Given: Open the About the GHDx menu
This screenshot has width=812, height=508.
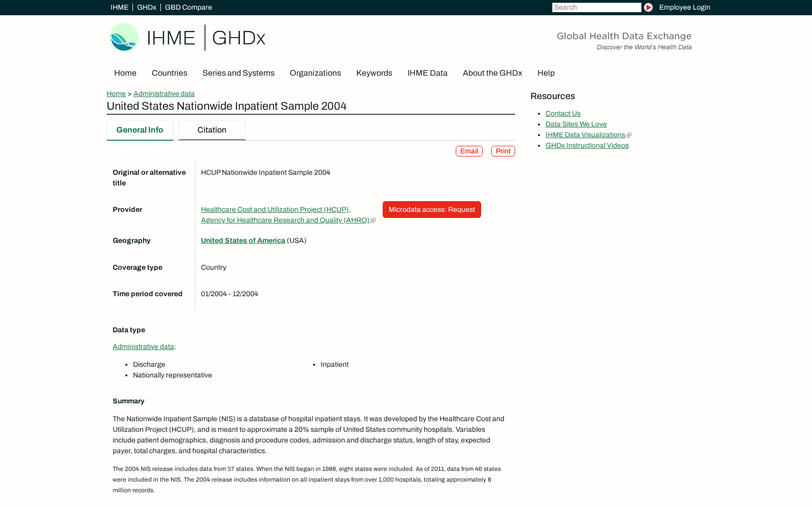Looking at the screenshot, I should coord(492,73).
